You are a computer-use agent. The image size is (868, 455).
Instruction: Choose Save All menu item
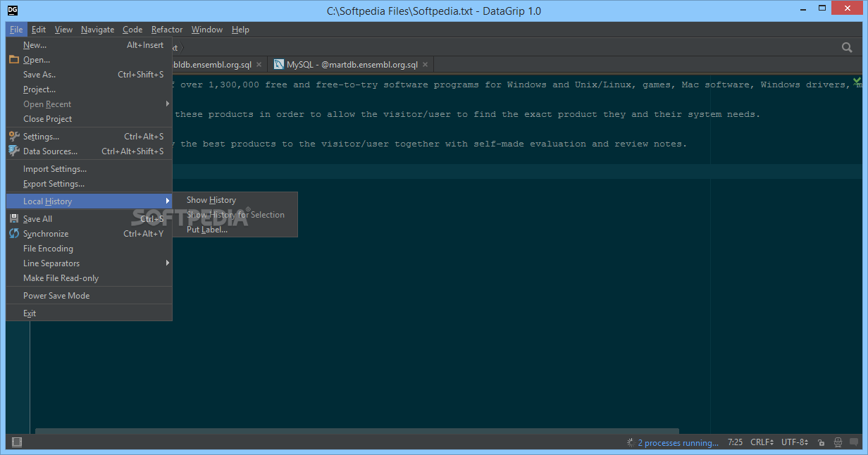coord(89,219)
